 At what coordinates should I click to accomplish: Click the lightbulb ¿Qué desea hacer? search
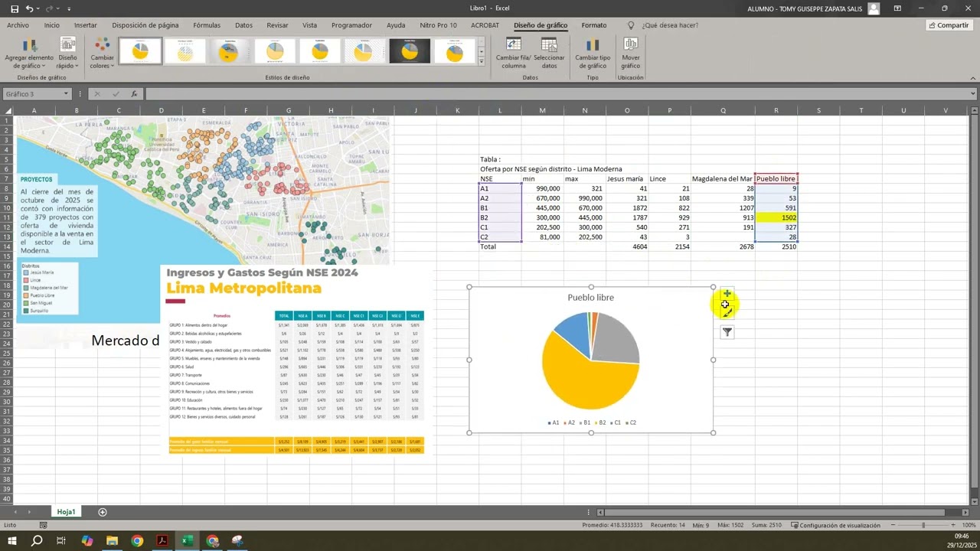(x=662, y=25)
